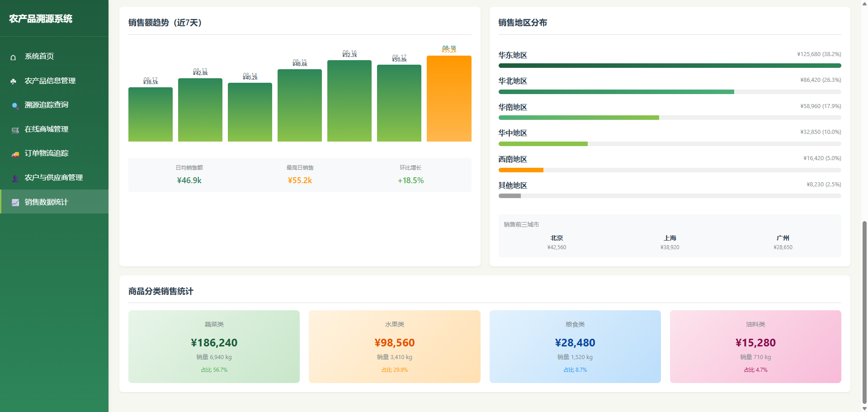Click the 08-15 sales bar

(300, 105)
